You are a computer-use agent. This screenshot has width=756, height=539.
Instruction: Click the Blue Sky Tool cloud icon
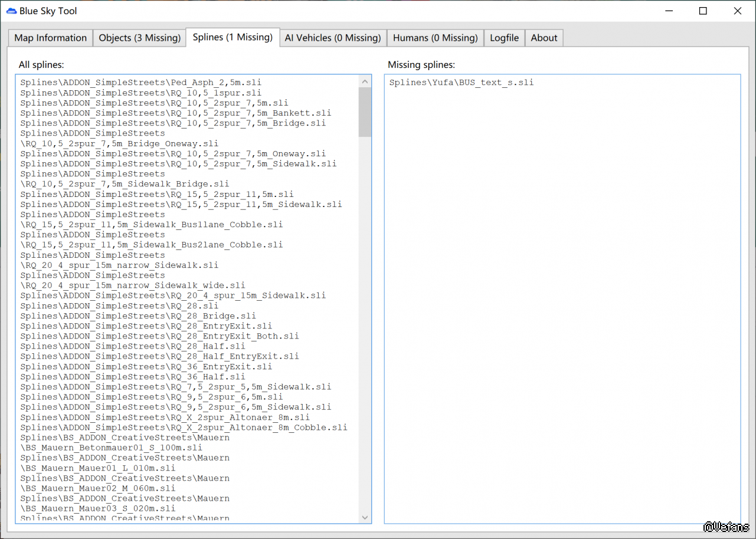(11, 11)
